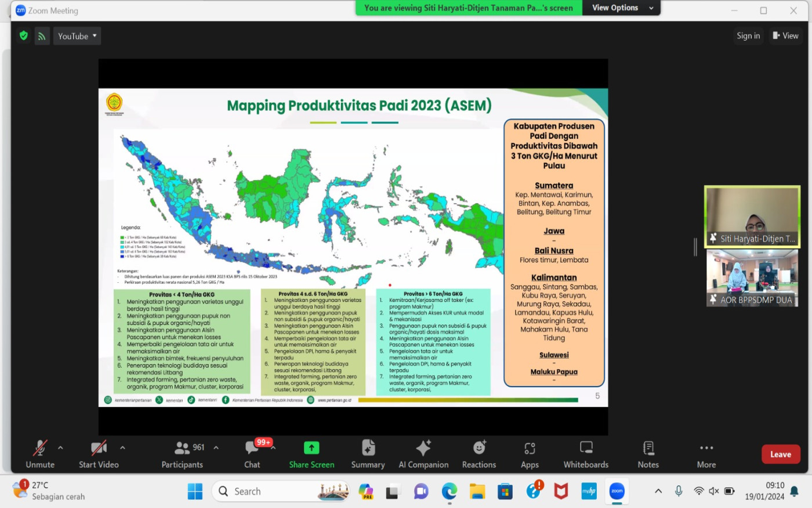Image resolution: width=812 pixels, height=508 pixels.
Task: Click the Sign in button
Action: click(748, 36)
